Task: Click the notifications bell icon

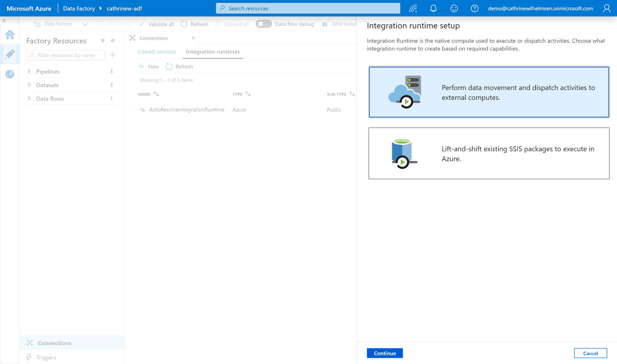Action: coord(433,8)
